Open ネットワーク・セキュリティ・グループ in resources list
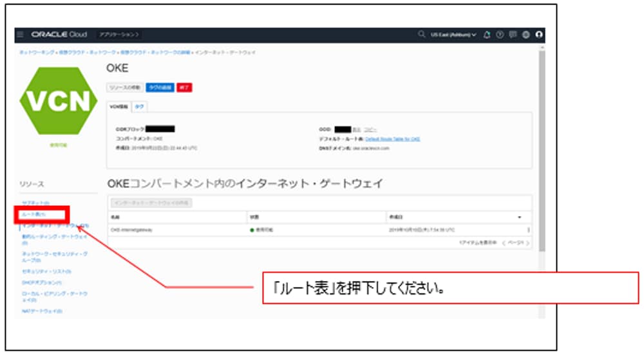Image resolution: width=644 pixels, height=357 pixels. click(x=55, y=257)
